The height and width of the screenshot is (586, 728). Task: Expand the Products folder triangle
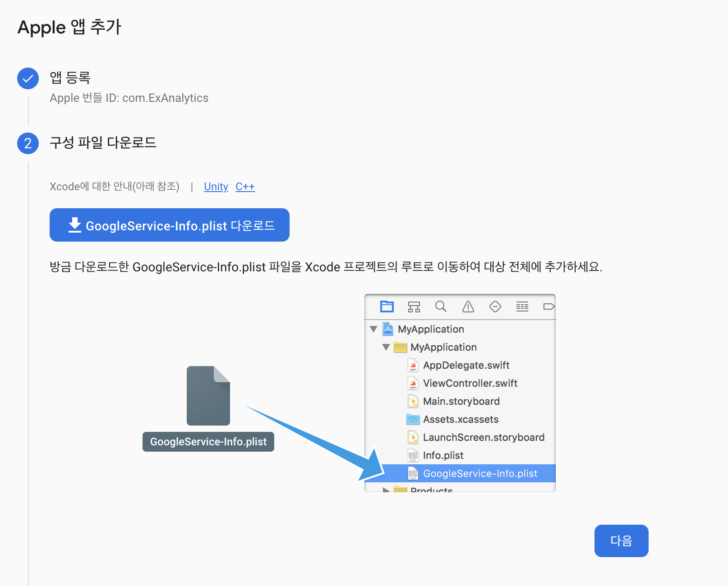pyautogui.click(x=386, y=490)
